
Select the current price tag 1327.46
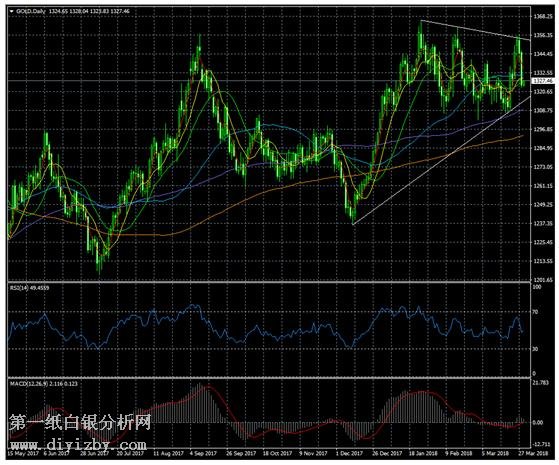coord(543,81)
